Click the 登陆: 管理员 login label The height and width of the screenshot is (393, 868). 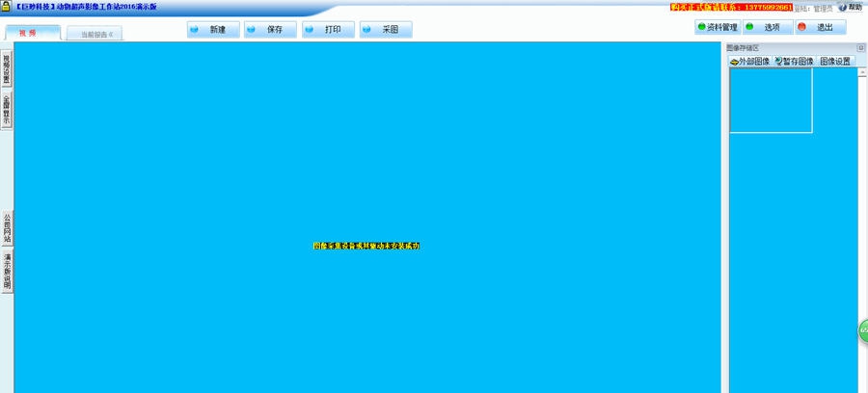[813, 9]
